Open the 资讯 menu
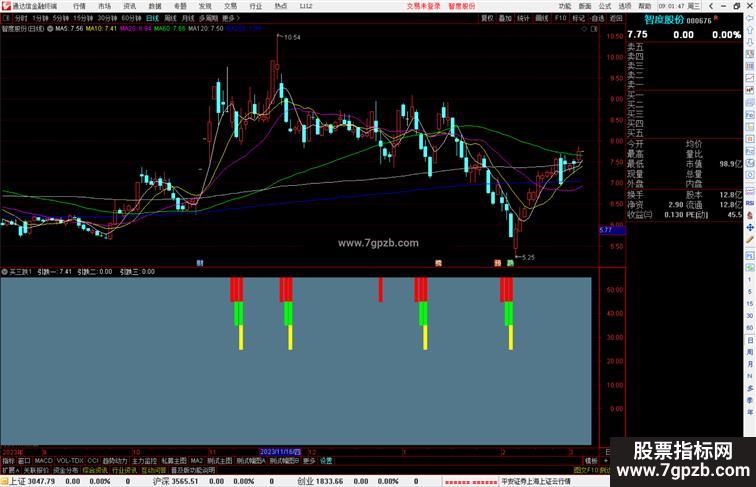 click(x=129, y=6)
